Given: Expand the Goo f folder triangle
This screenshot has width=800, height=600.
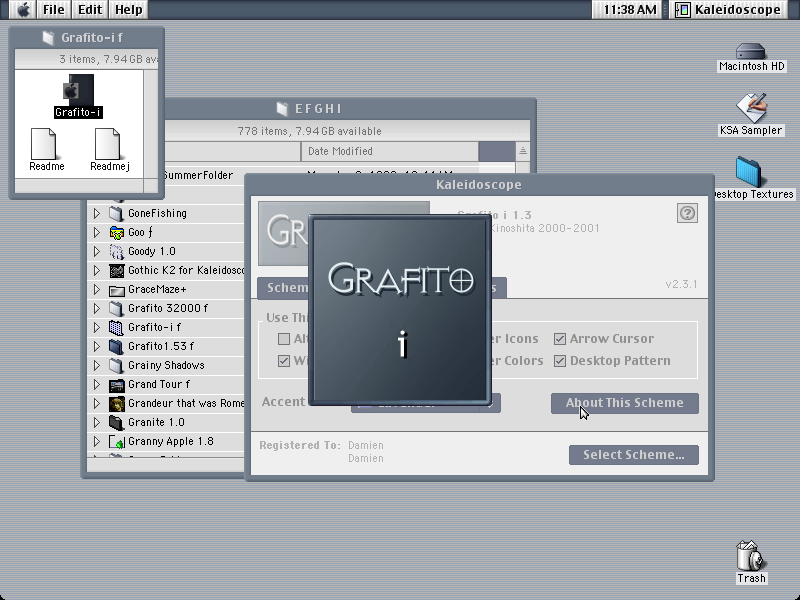Looking at the screenshot, I should click(x=96, y=233).
